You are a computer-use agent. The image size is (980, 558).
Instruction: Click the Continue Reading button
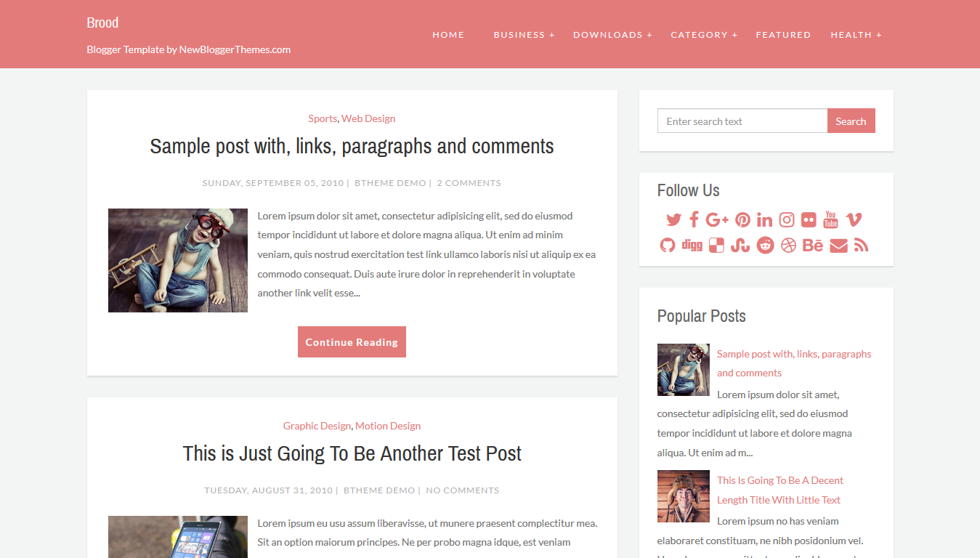[352, 341]
